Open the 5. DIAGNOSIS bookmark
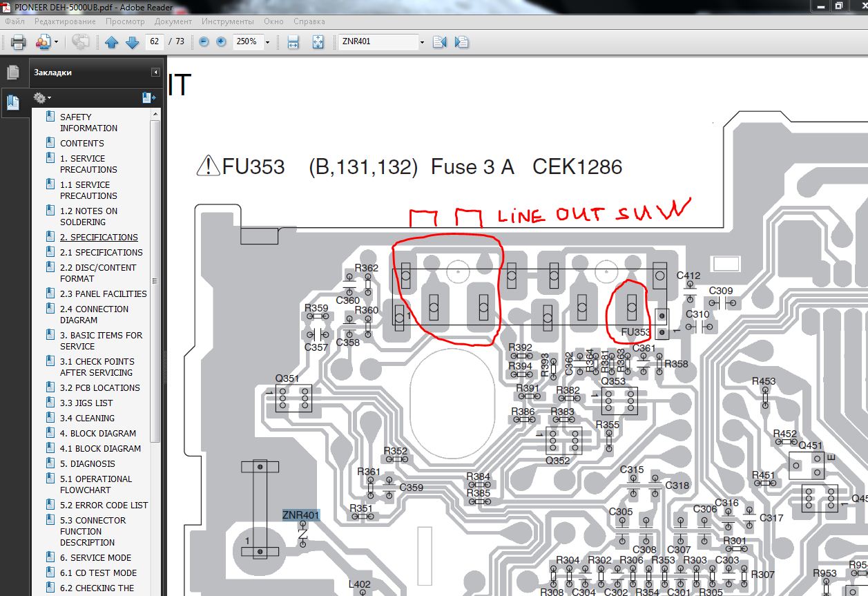Viewport: 868px width, 596px height. pyautogui.click(x=88, y=464)
